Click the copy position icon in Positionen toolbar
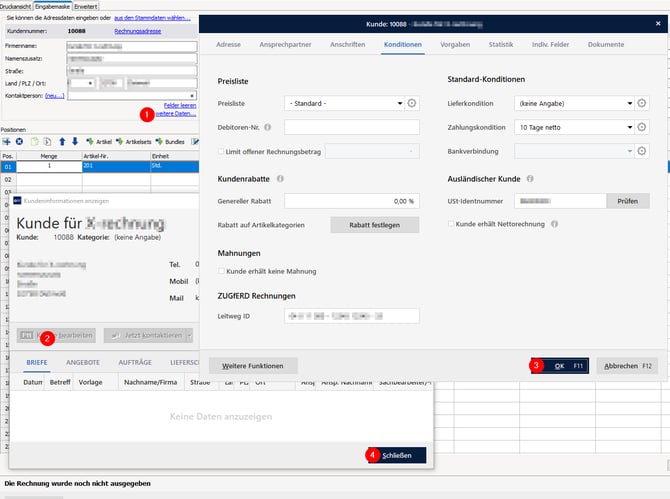Image resolution: width=670 pixels, height=499 pixels. [35, 141]
